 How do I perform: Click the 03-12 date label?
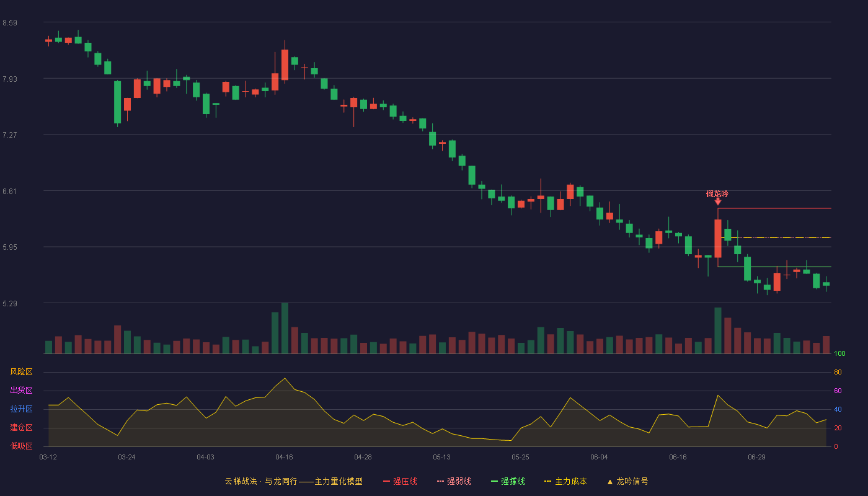coord(48,457)
